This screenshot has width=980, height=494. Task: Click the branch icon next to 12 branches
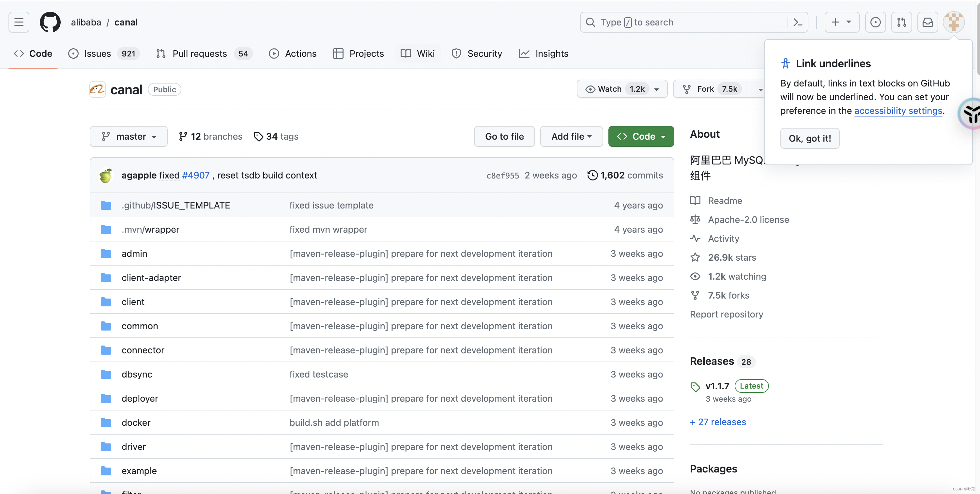(183, 136)
